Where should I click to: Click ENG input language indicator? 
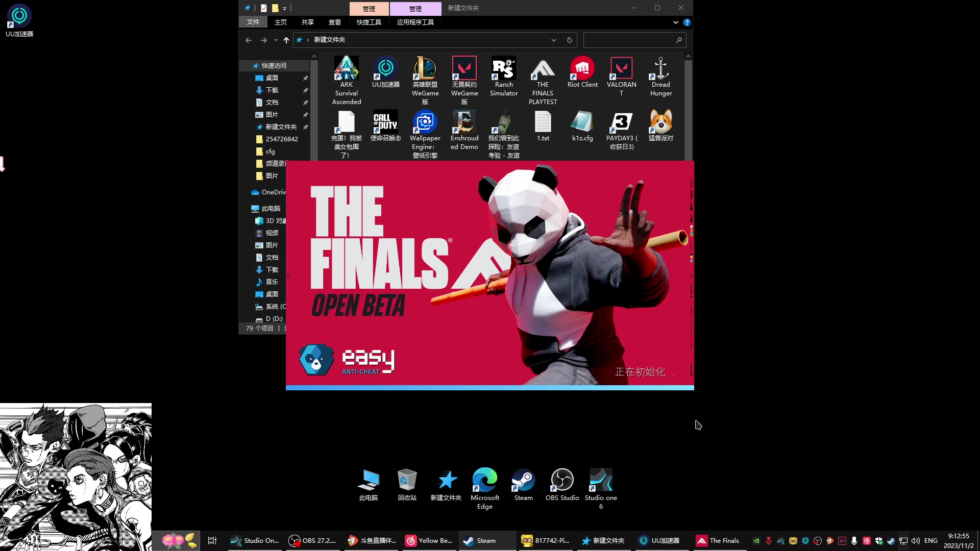931,541
